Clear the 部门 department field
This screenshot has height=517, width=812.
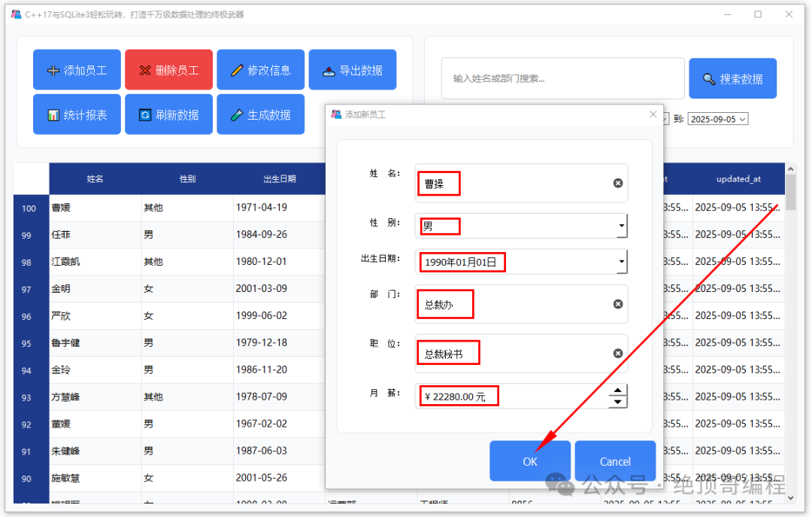(x=618, y=304)
